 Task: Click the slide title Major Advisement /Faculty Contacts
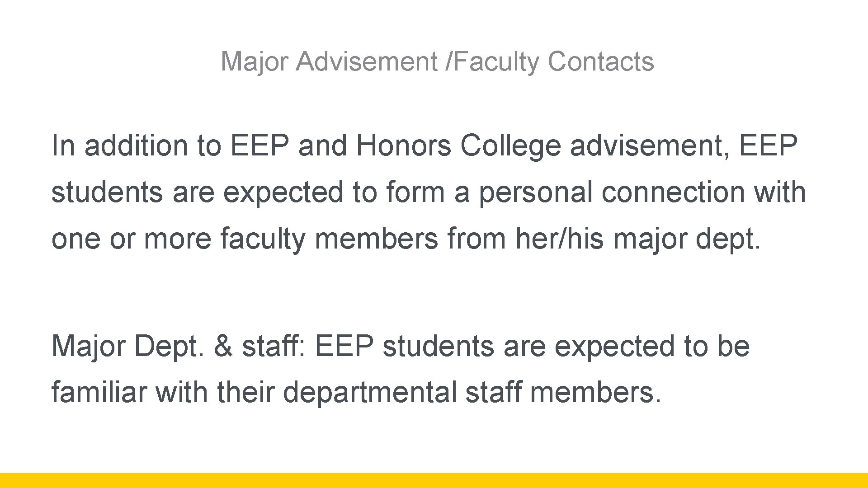coord(437,61)
